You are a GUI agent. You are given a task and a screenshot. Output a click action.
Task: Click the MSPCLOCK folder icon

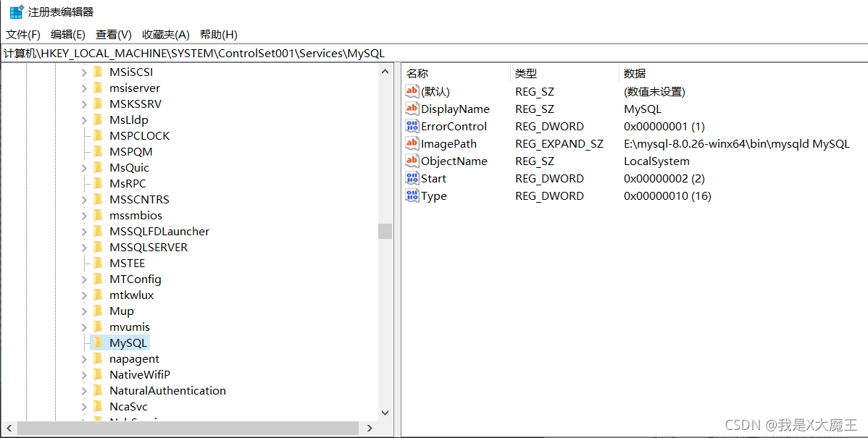[x=98, y=135]
